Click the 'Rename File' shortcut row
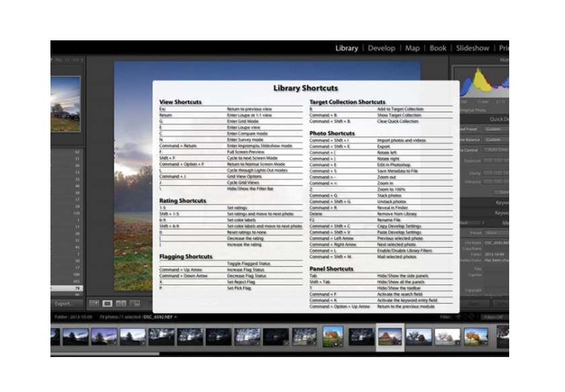 pos(381,220)
